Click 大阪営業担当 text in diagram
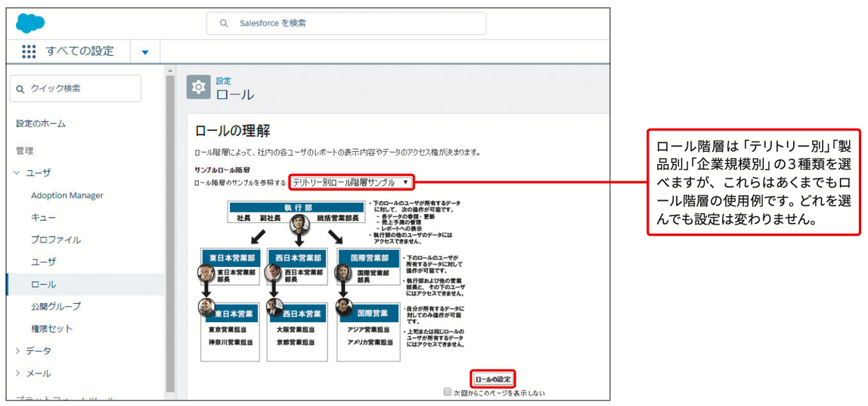The image size is (868, 406). click(x=295, y=331)
